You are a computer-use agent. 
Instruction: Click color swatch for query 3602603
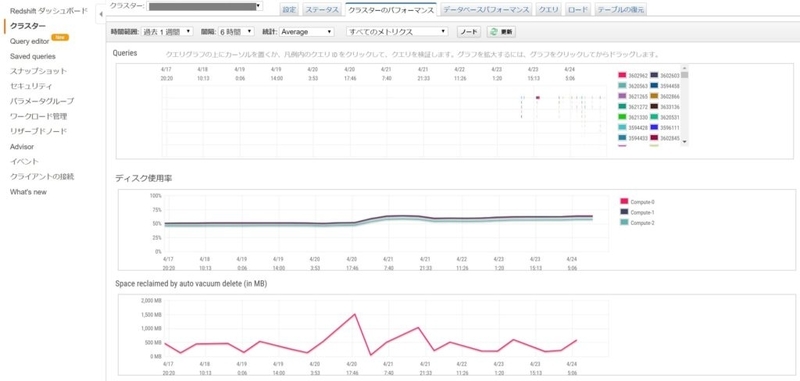click(654, 75)
